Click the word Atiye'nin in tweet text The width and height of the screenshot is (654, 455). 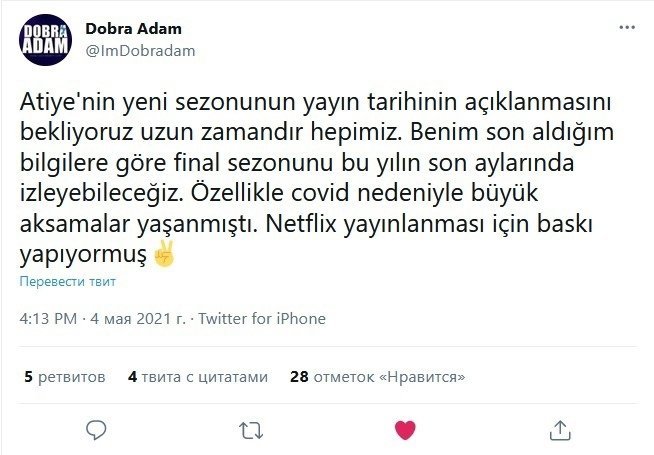(64, 102)
